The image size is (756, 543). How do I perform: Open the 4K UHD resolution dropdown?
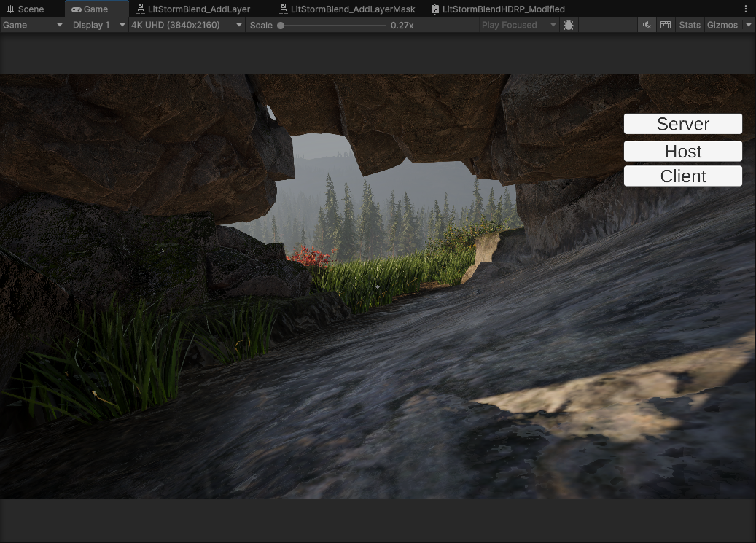(186, 25)
